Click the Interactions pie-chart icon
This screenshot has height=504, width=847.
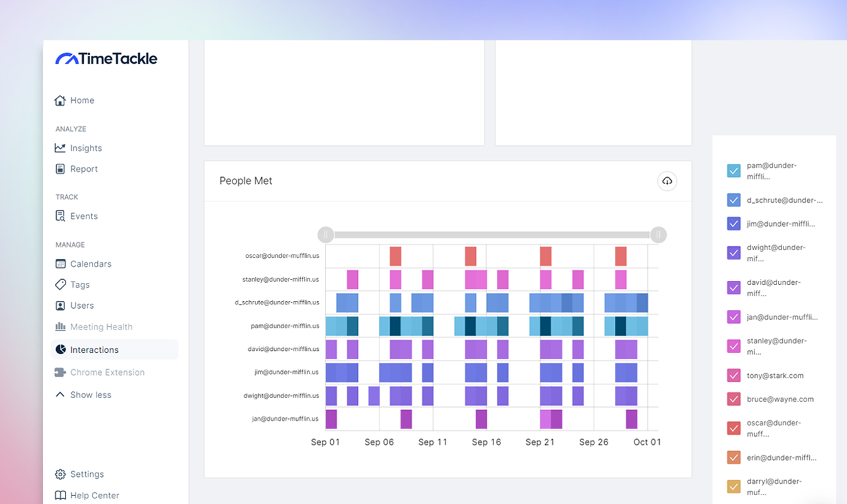(60, 350)
